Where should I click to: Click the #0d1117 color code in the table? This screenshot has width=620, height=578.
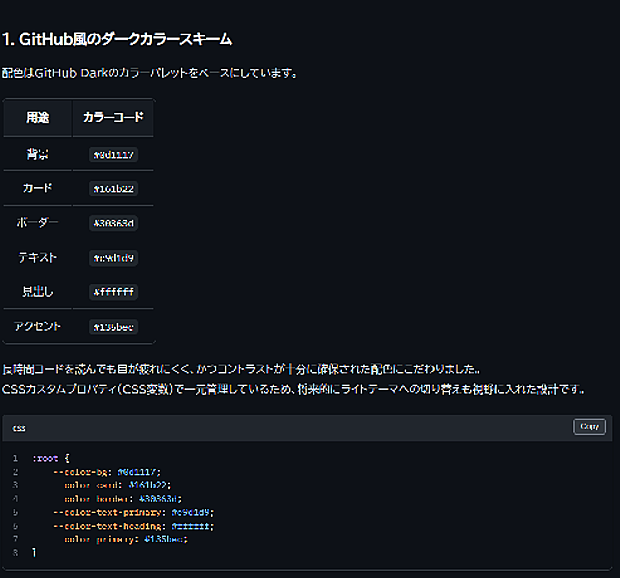[x=114, y=155]
